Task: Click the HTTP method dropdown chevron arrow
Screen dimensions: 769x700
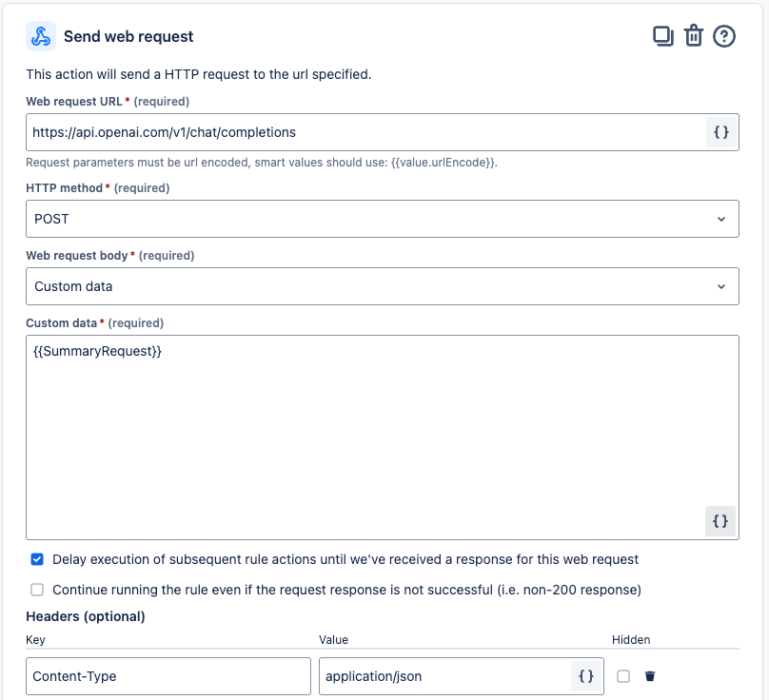Action: click(721, 219)
